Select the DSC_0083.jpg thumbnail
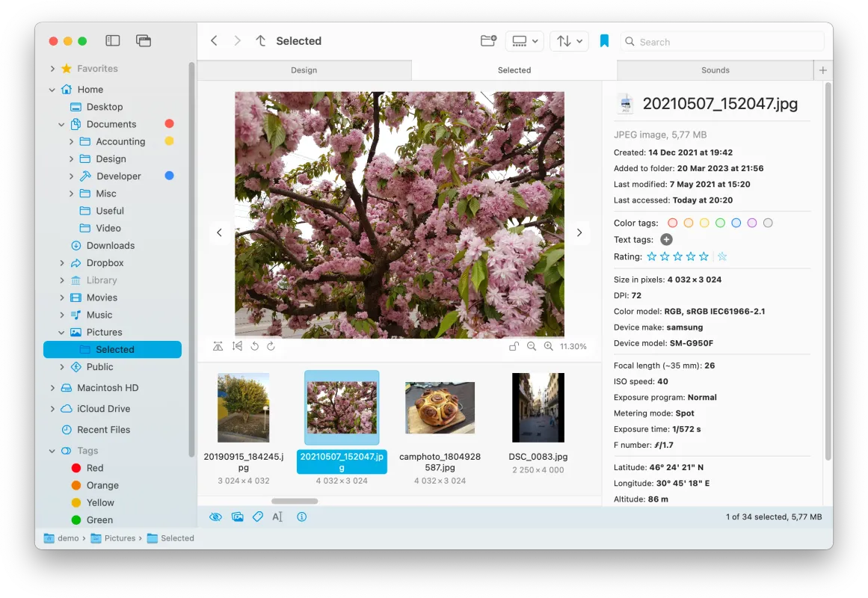 [x=538, y=407]
